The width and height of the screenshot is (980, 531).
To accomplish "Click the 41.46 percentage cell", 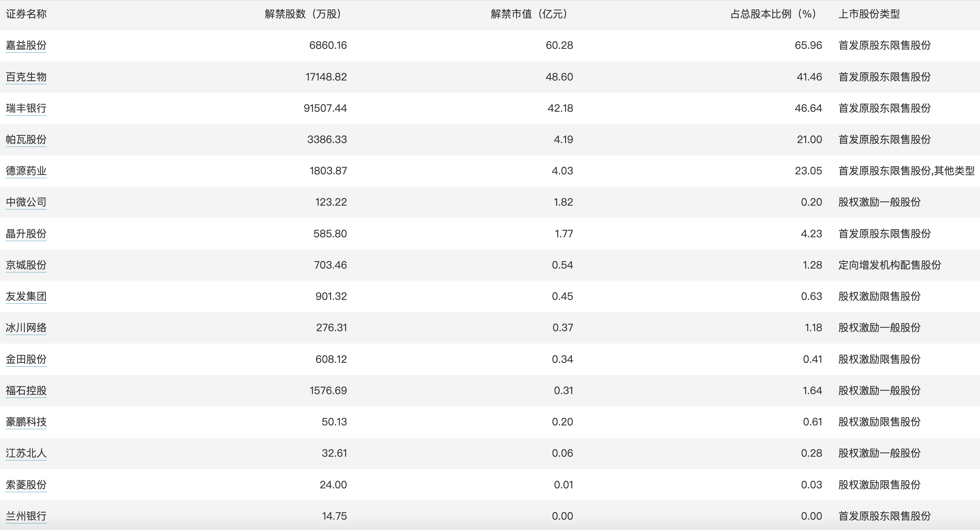I will point(810,77).
